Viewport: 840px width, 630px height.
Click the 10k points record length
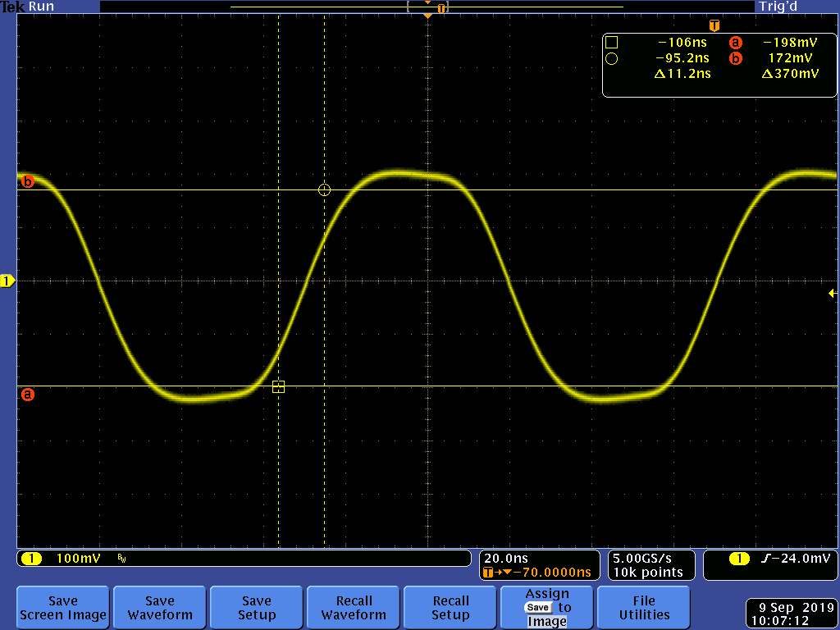tap(648, 572)
